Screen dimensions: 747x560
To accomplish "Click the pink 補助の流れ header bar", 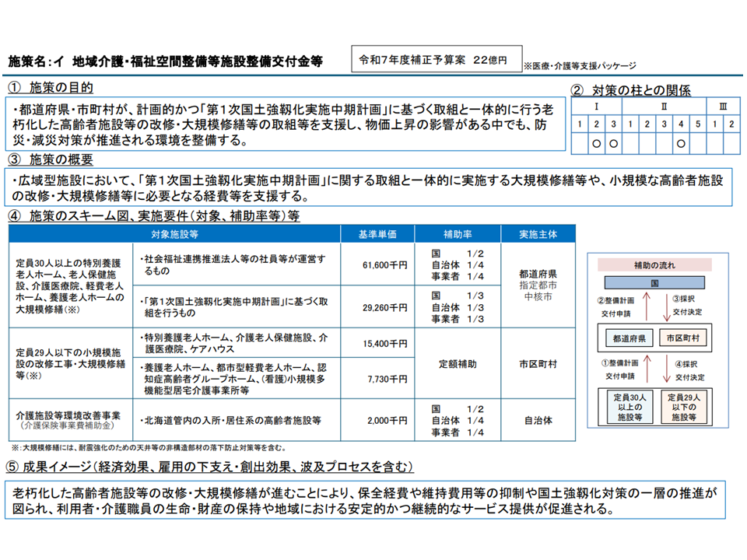I will point(654,264).
